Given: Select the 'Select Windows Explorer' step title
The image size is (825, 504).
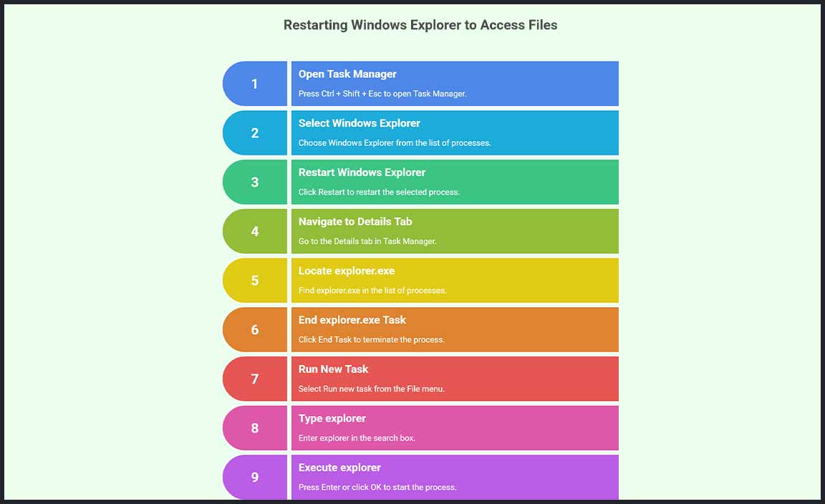Looking at the screenshot, I should [360, 123].
